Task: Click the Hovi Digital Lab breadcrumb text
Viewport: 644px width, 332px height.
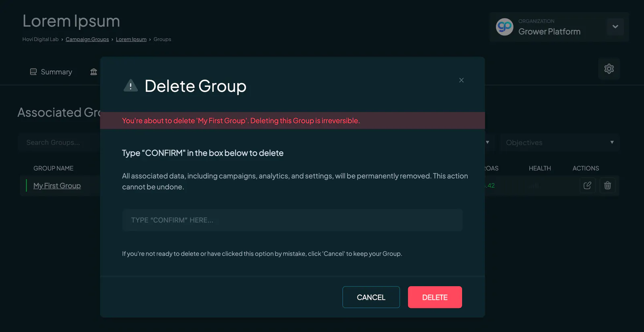Action: tap(40, 39)
